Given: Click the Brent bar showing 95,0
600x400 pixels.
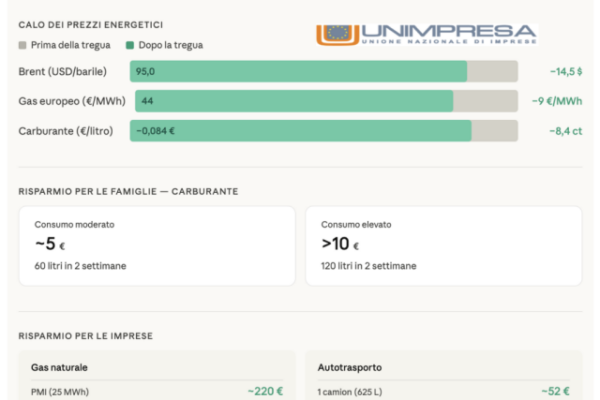Looking at the screenshot, I should click(x=298, y=71).
